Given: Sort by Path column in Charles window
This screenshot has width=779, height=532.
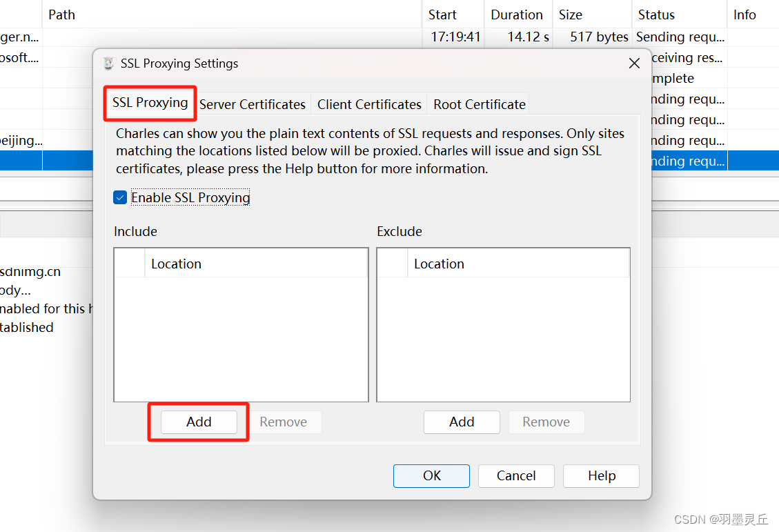Looking at the screenshot, I should (232, 14).
